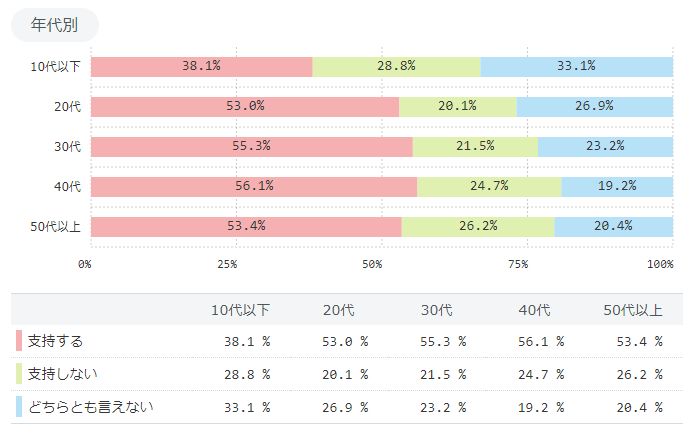Viewport: 696px width, 433px height.
Task: Select the pink 55.3% segment for 30代
Action: coord(252,147)
